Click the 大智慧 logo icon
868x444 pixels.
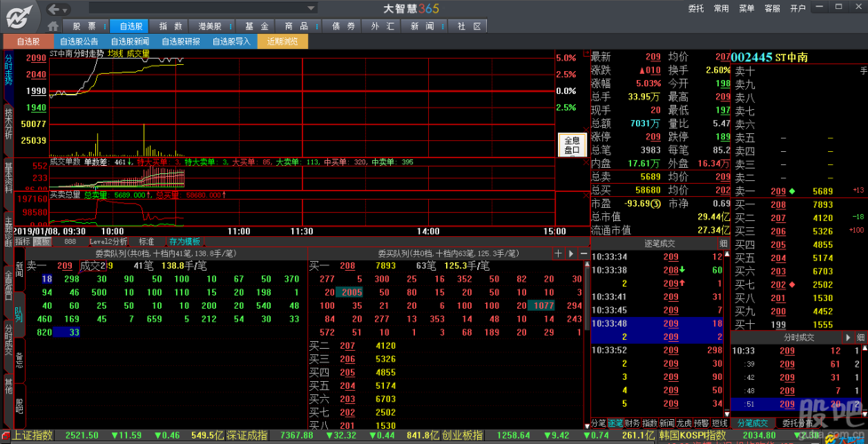[x=20, y=17]
